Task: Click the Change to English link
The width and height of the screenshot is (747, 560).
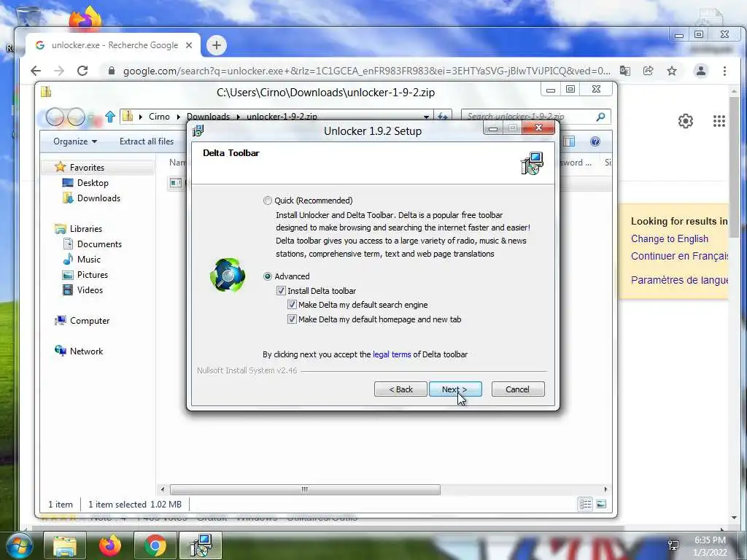Action: pyautogui.click(x=670, y=238)
